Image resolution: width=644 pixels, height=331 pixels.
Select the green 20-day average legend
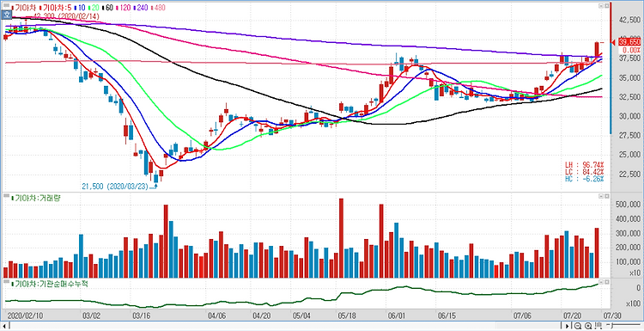pyautogui.click(x=94, y=8)
